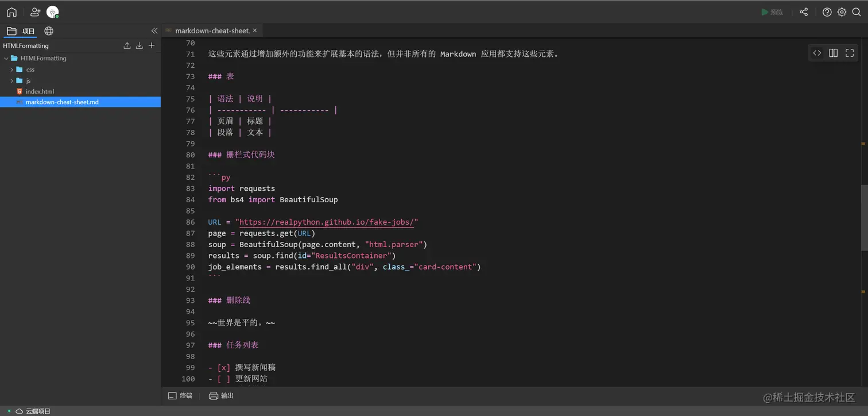This screenshot has width=868, height=416.
Task: Close the markdown-cheat-sheet tab
Action: click(x=255, y=30)
